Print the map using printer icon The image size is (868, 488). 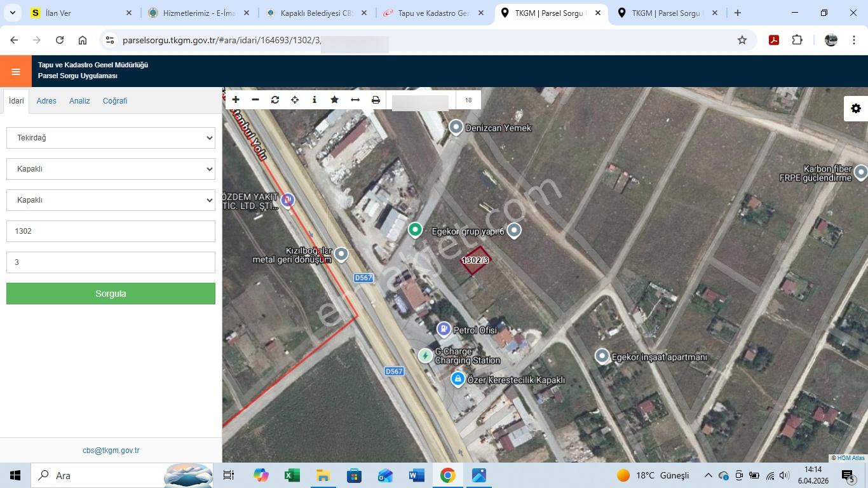376,100
